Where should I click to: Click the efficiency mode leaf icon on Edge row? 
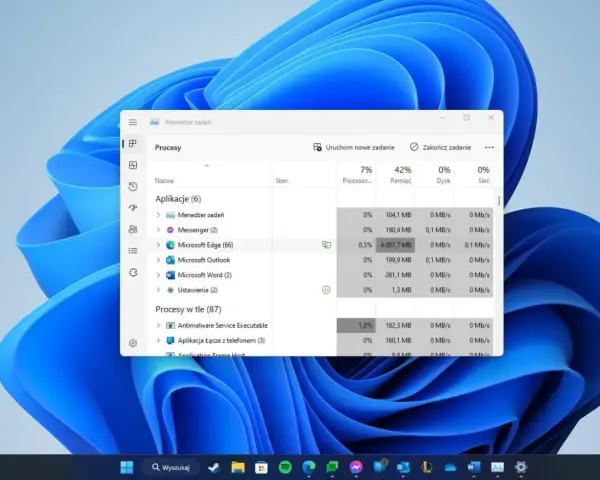click(326, 245)
